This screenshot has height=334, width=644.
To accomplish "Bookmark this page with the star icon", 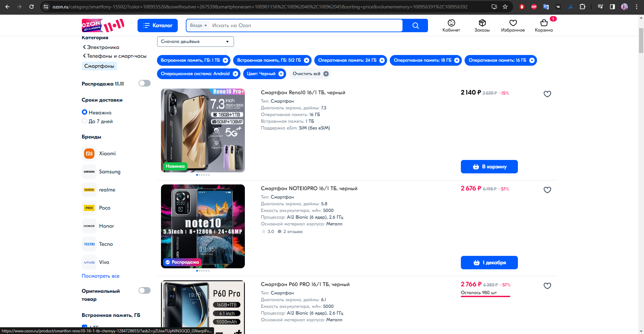I will pos(505,7).
